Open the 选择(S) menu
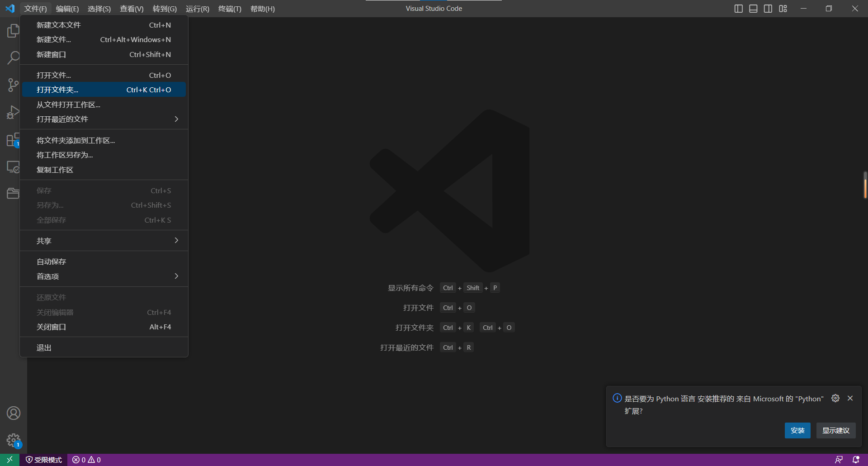This screenshot has height=466, width=868. (x=99, y=9)
